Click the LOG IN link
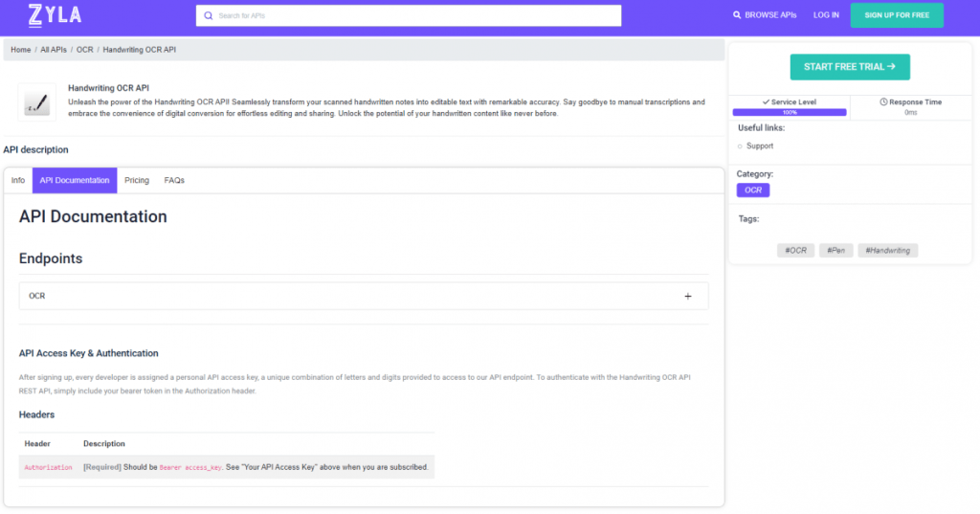This screenshot has height=514, width=980. 826,15
